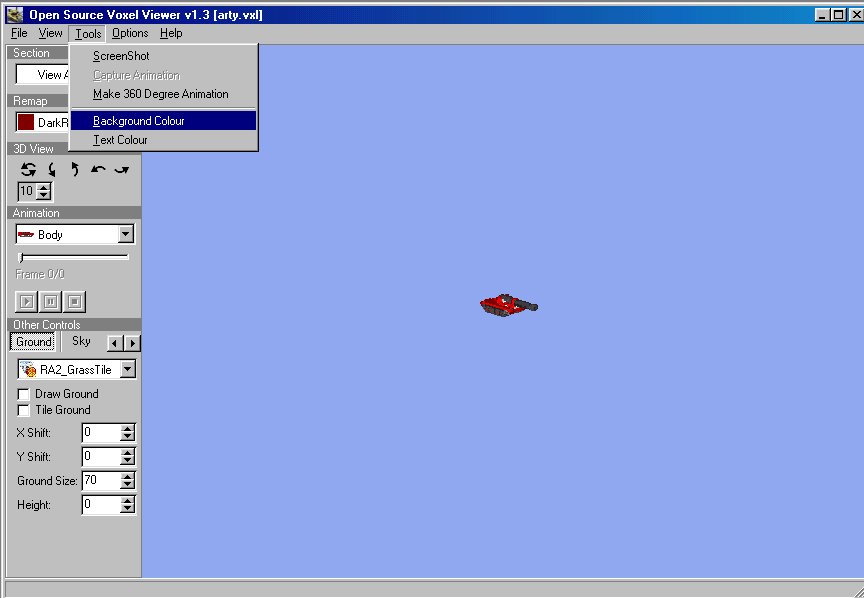The height and width of the screenshot is (598, 864).
Task: Enable the Draw Ground checkbox
Action: click(24, 394)
